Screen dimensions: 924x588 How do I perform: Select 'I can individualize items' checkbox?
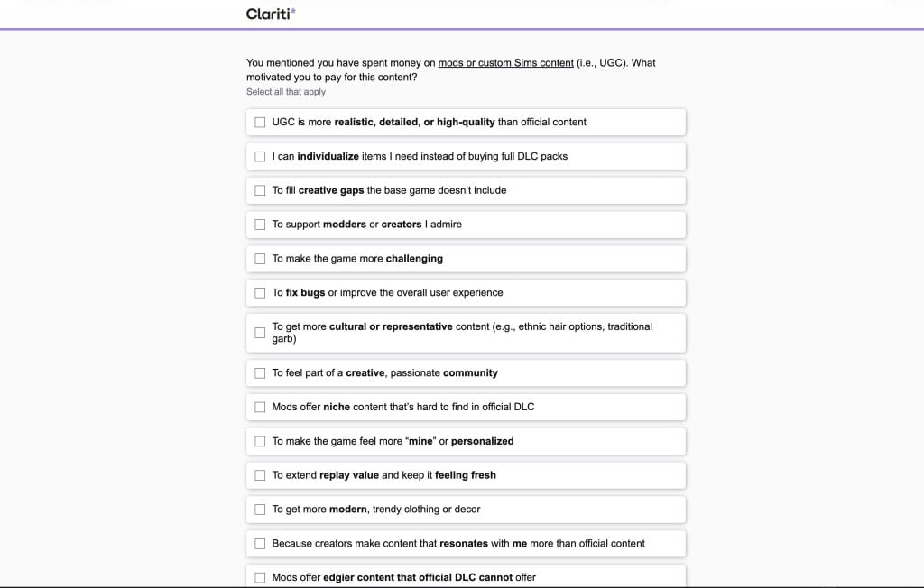261,156
